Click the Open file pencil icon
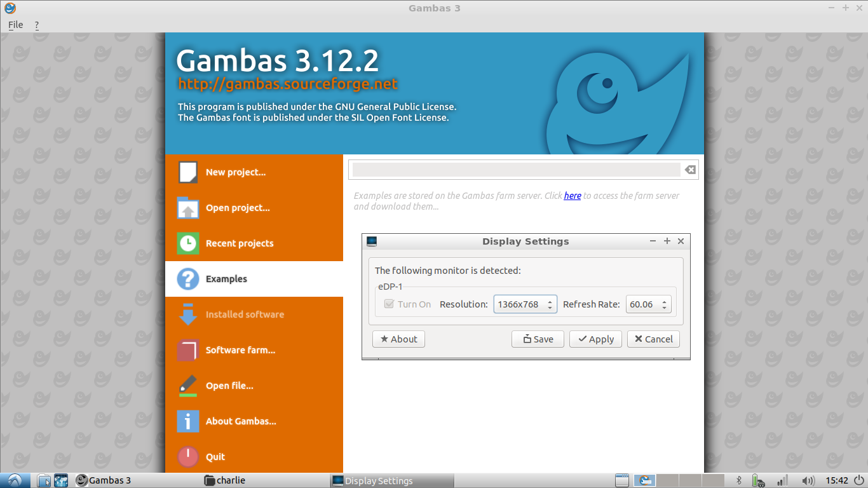The image size is (868, 488). click(x=188, y=386)
